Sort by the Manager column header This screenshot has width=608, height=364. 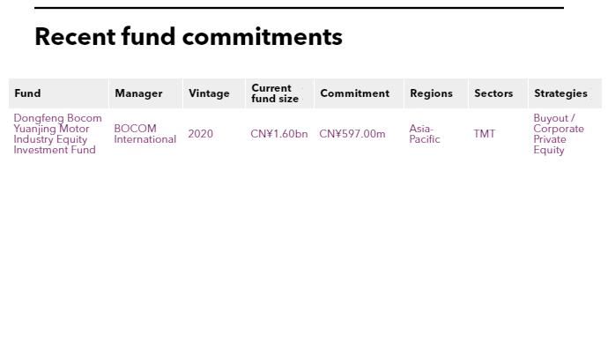tap(138, 93)
